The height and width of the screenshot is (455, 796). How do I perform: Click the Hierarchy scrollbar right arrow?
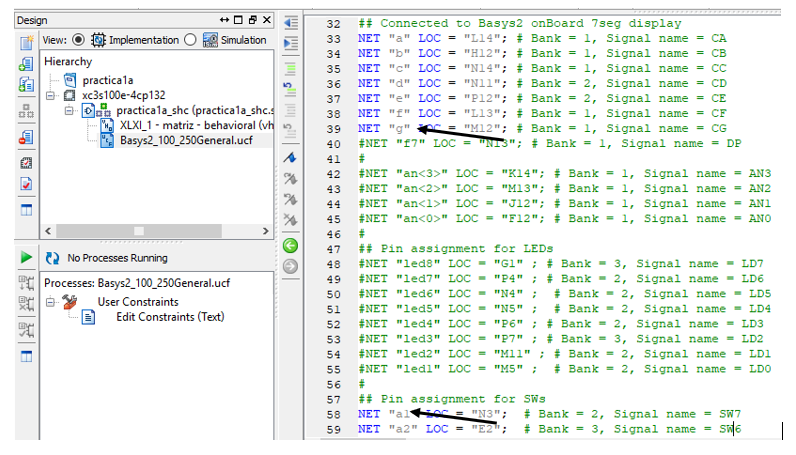[266, 231]
